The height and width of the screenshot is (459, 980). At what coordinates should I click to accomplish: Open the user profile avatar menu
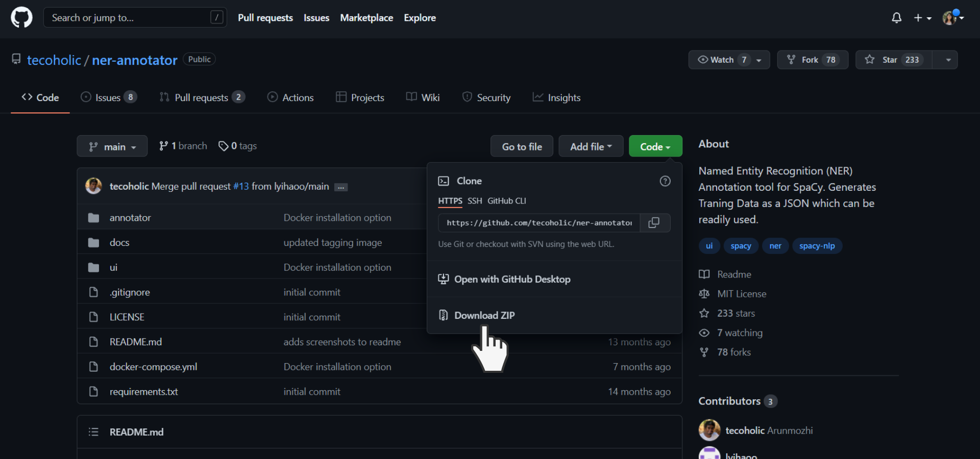click(x=952, y=18)
